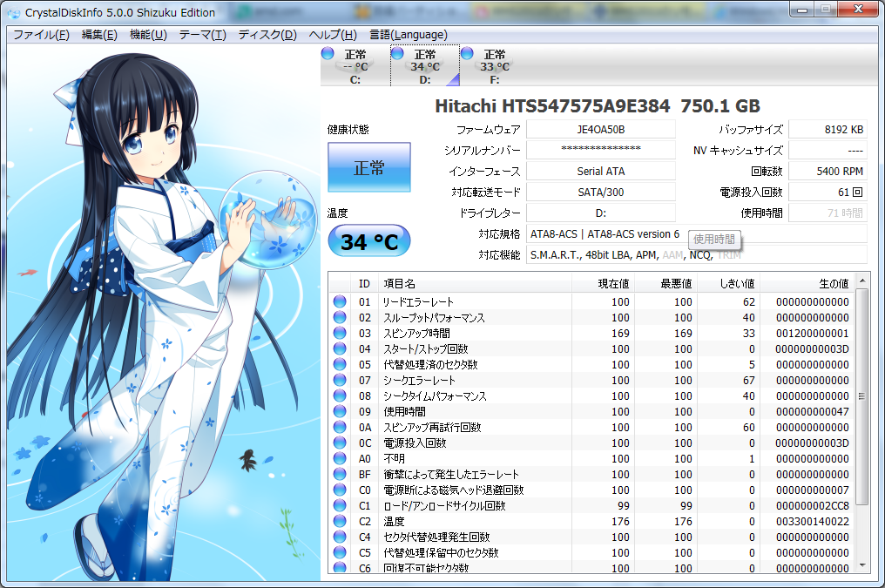The width and height of the screenshot is (885, 588).
Task: Click status orb for ID 0A スピンアップ再試行回数
Action: tap(340, 427)
